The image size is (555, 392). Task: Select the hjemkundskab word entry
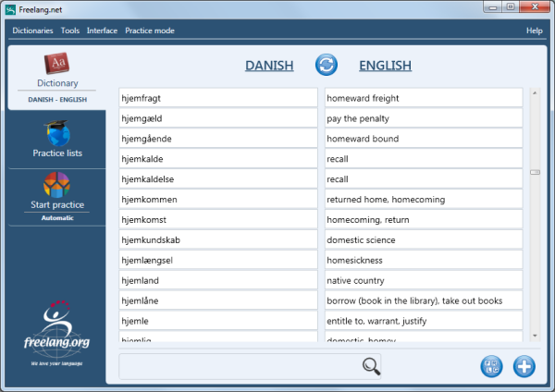tap(218, 239)
